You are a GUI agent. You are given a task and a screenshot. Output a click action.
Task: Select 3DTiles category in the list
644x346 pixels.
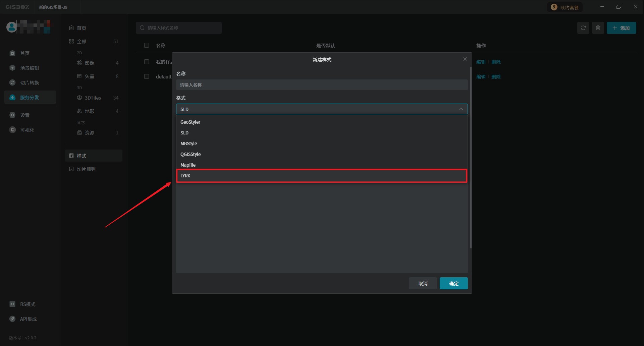pos(93,98)
